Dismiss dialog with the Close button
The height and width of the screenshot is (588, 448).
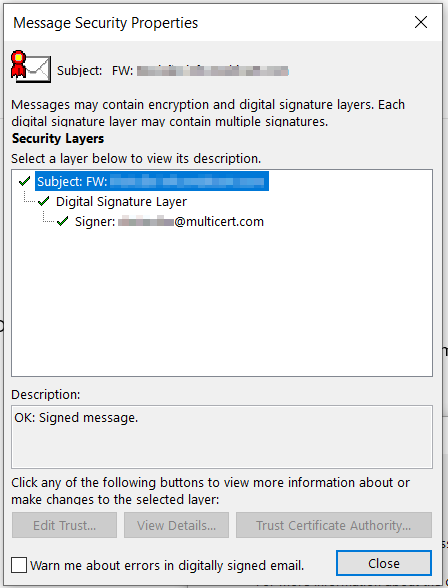point(384,563)
